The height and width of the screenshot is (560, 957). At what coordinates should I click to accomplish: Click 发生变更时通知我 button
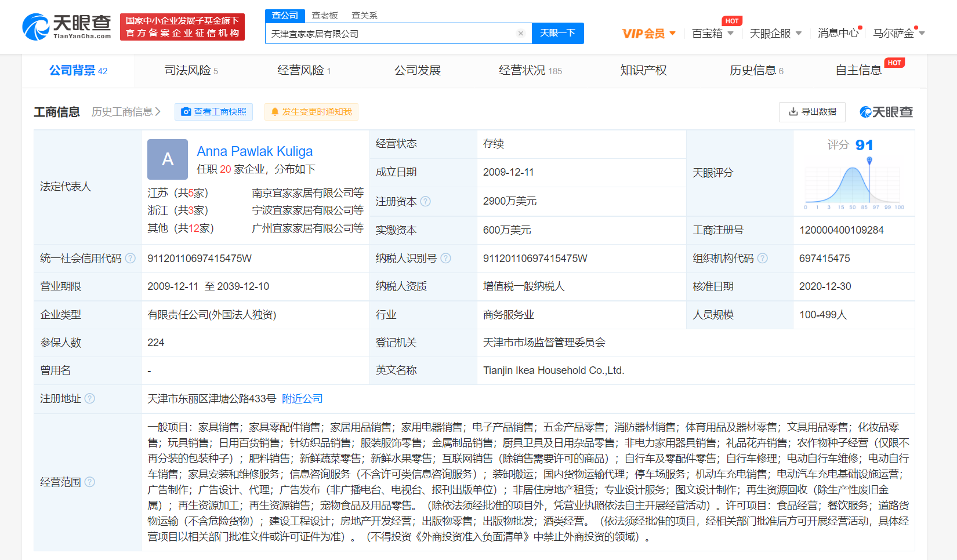(311, 112)
